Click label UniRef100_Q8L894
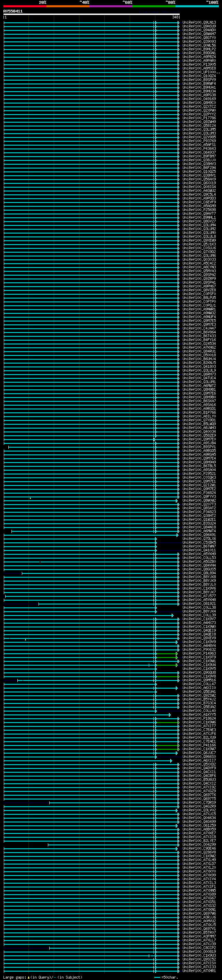 point(199,573)
